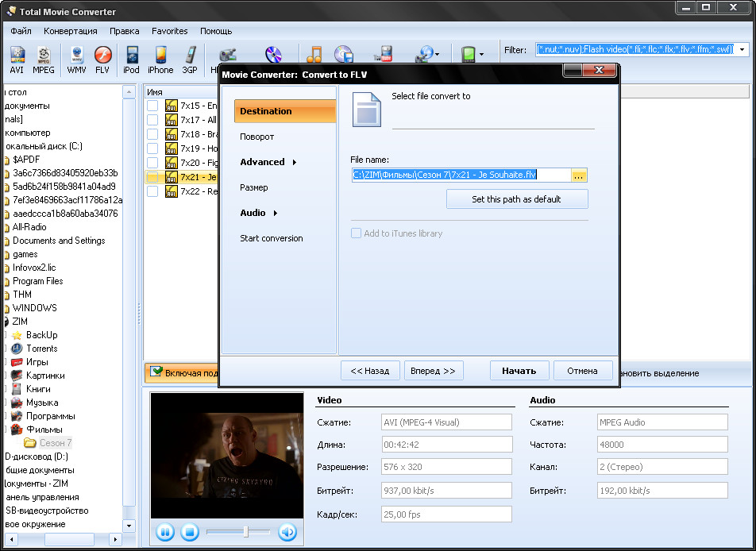Pause the video preview playback
The image size is (756, 551).
point(165,532)
